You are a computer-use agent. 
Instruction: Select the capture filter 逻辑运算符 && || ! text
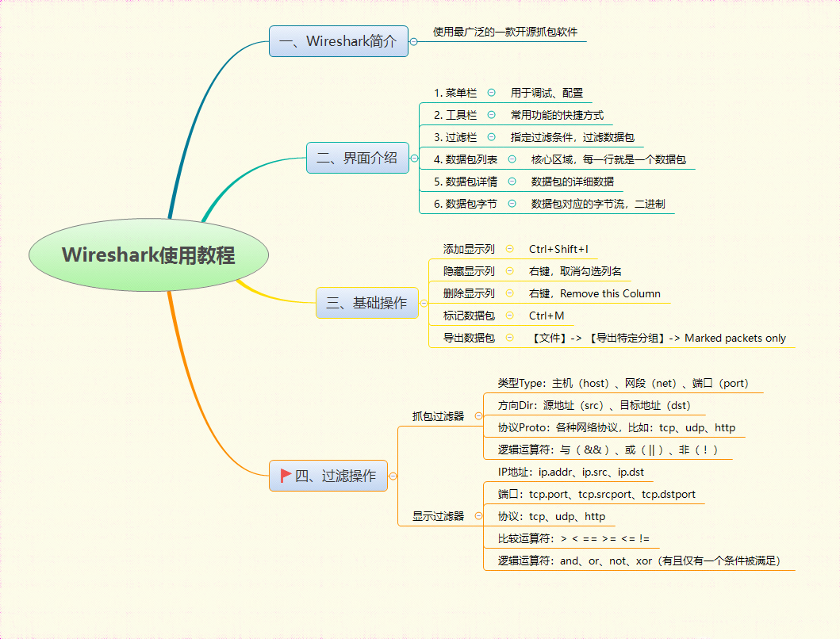coord(608,450)
